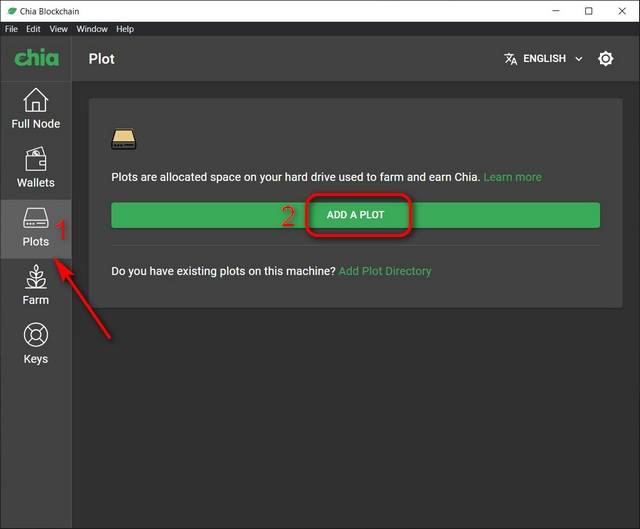Click the Add Plot Directory link
Viewport: 640px width, 529px height.
tap(385, 271)
